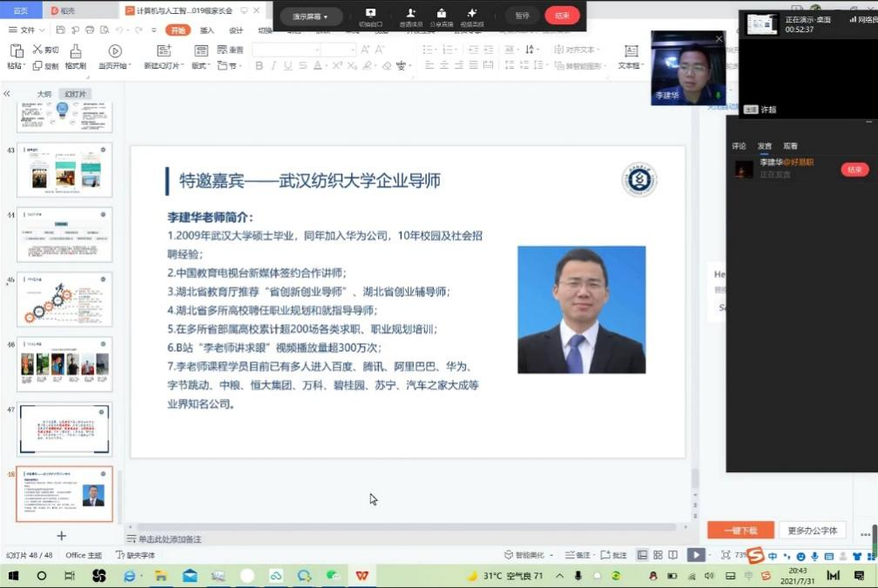
Task: Toggle the notes (备注) pane
Action: point(577,555)
